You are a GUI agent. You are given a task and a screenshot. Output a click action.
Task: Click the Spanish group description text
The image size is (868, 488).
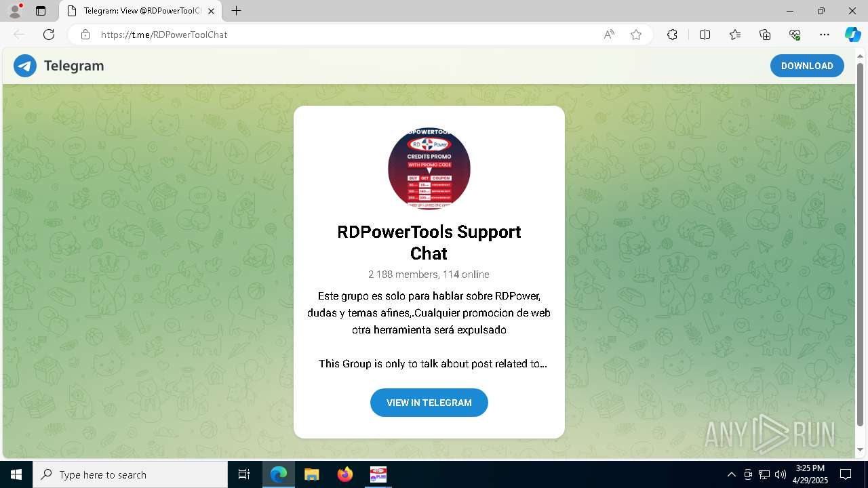(x=429, y=313)
